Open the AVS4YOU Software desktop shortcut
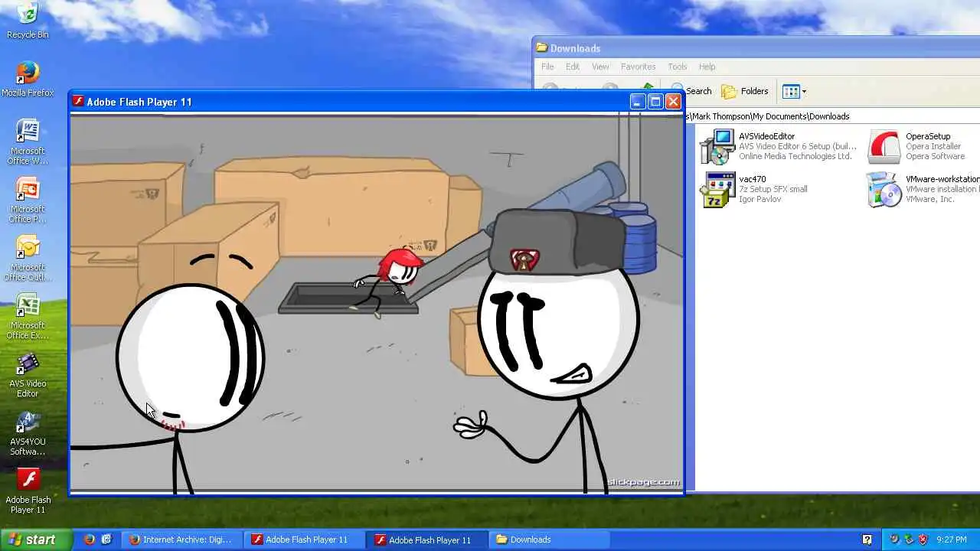Viewport: 980px width, 551px height. tap(28, 433)
